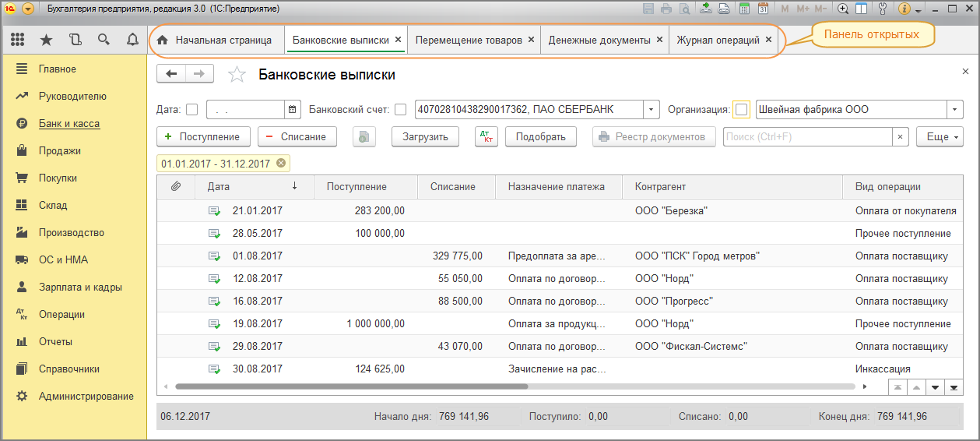Open the history icon in the tools panel

[x=75, y=39]
